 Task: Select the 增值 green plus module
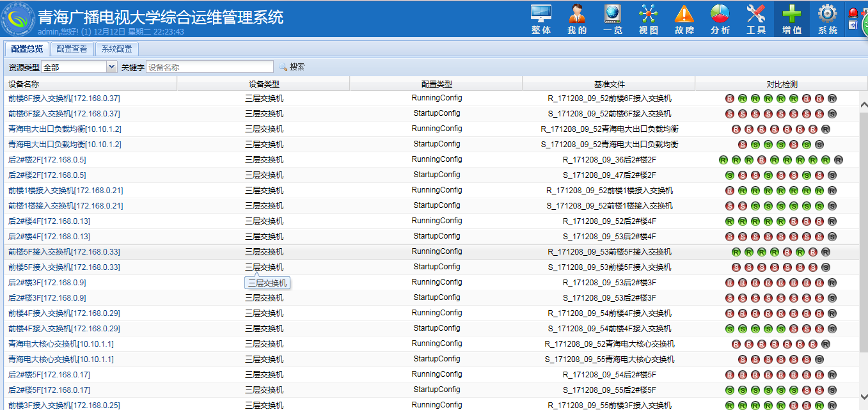792,19
